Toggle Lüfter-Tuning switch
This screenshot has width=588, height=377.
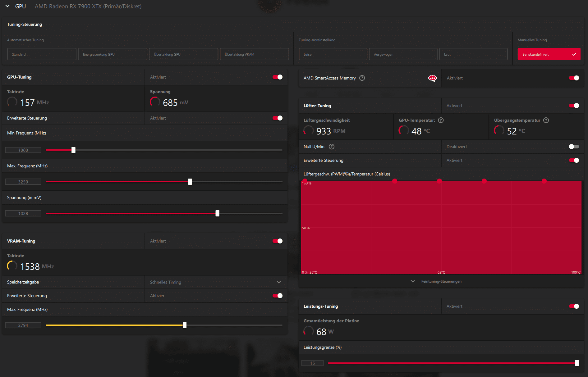[x=574, y=106]
